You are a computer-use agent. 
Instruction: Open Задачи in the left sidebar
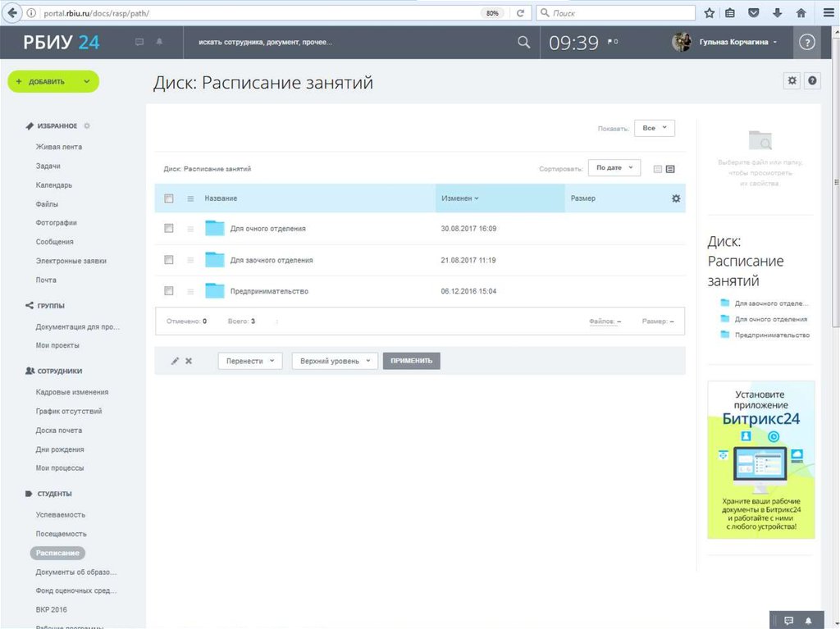click(x=48, y=166)
